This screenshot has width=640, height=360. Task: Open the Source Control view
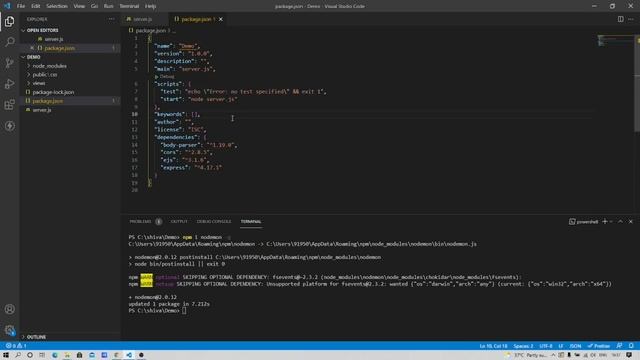(9, 63)
